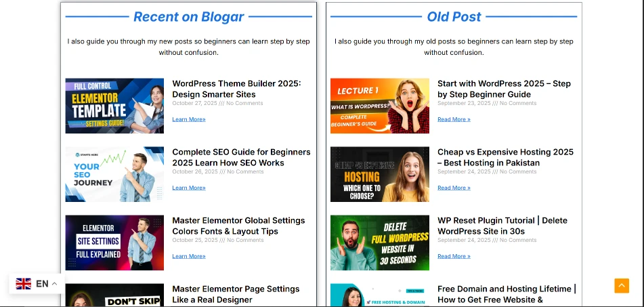Click the October 27, 2025 post date
Image resolution: width=644 pixels, height=307 pixels.
[x=194, y=103]
